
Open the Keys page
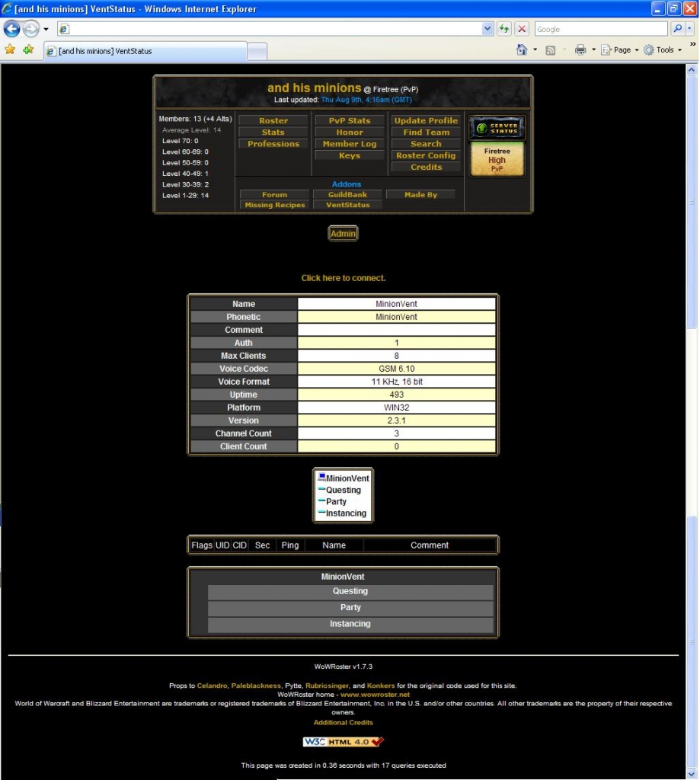click(350, 155)
